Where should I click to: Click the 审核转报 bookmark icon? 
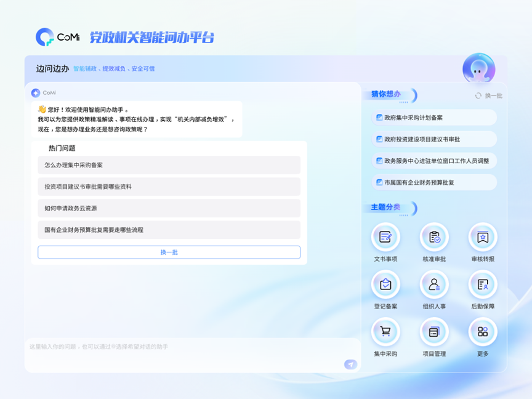click(482, 238)
